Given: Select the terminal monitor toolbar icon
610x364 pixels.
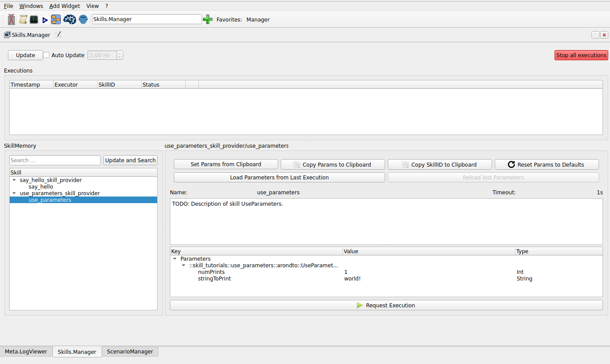Looking at the screenshot, I should click(34, 19).
